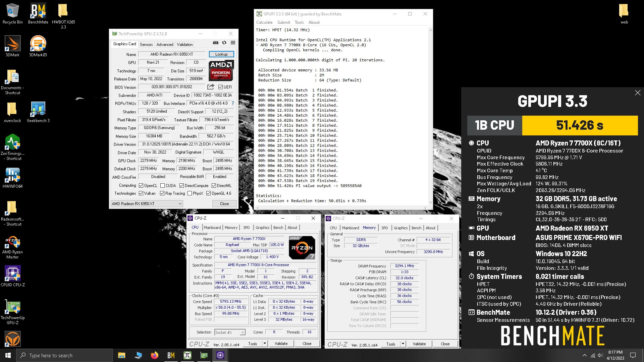Open the ZenTimings shortcut icon
Viewport: 644px width, 362px height.
click(12, 147)
